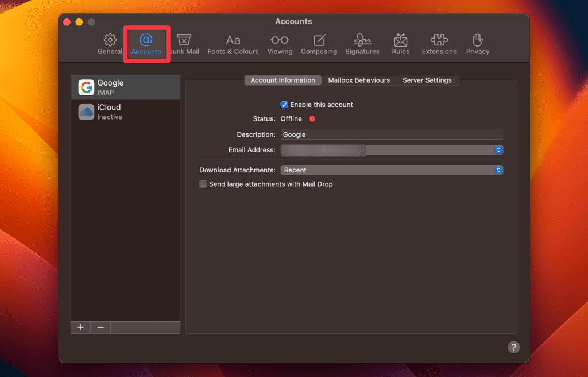
Task: Remove account with minus button
Action: pos(100,328)
